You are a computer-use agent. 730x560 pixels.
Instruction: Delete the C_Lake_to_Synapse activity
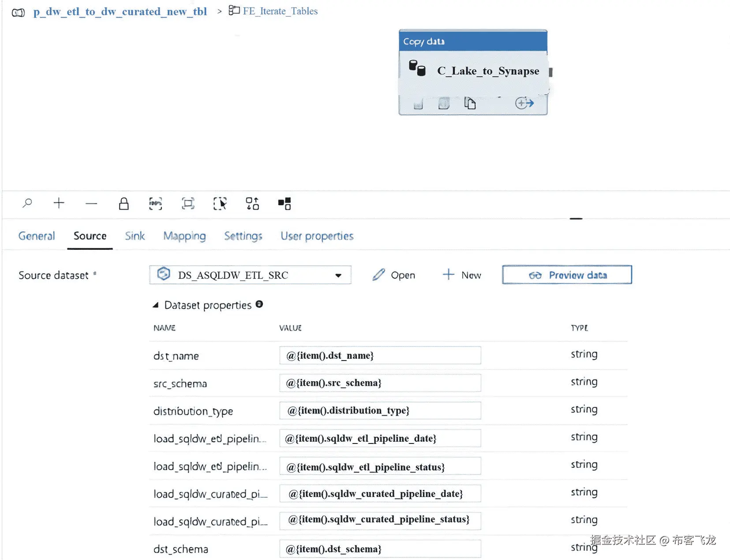click(418, 104)
